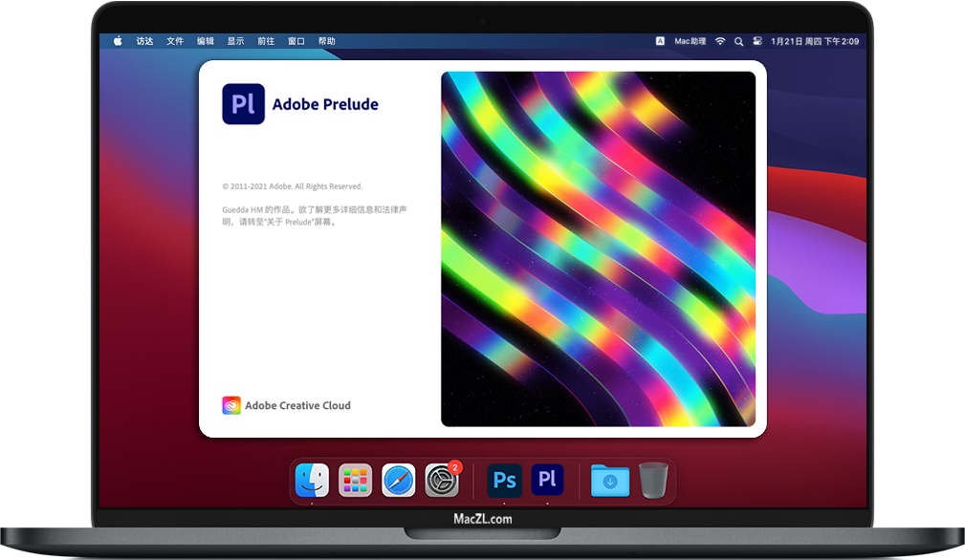Open Spotlight via the magnifier icon
Viewport: 965px width, 560px height.
tap(738, 41)
